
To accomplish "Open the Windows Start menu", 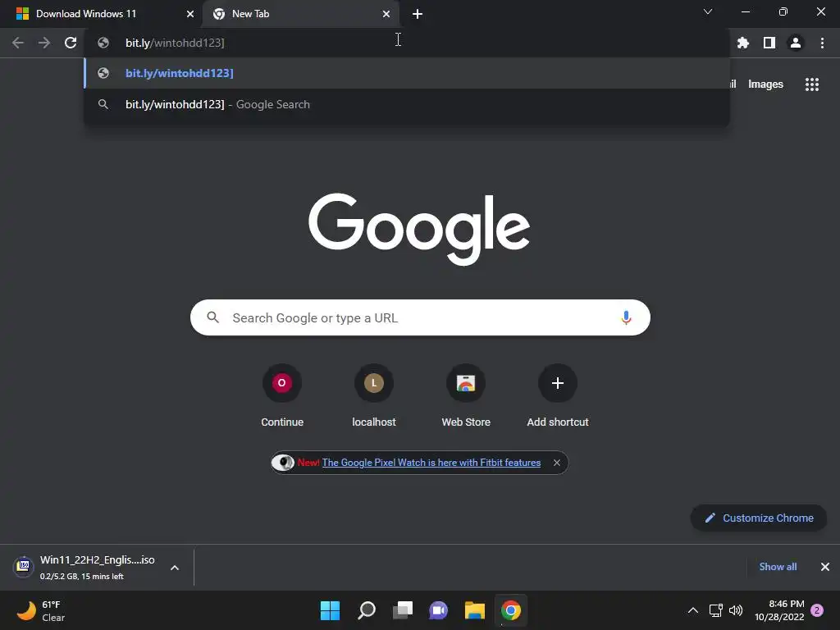I will pyautogui.click(x=330, y=610).
